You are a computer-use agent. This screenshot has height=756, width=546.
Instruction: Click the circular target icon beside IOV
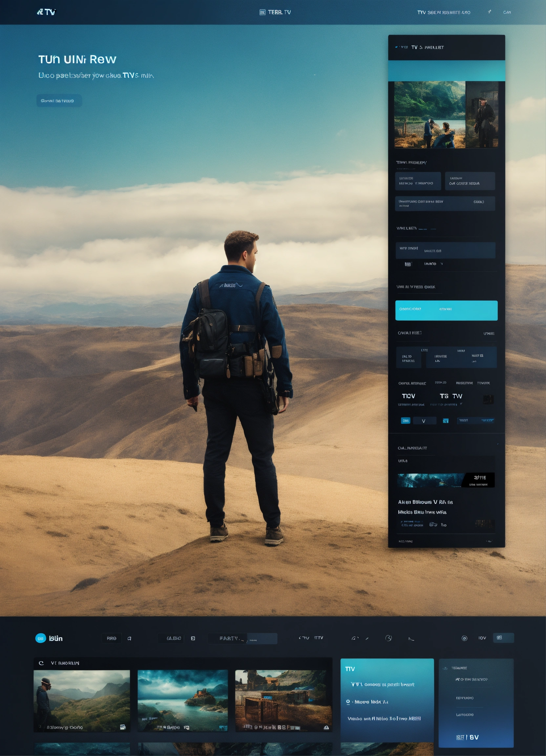pyautogui.click(x=464, y=638)
